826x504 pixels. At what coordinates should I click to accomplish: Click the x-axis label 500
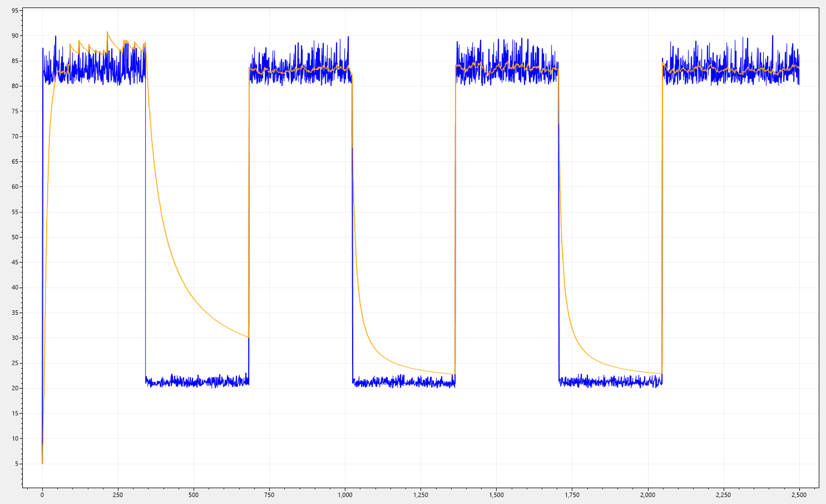tap(193, 495)
